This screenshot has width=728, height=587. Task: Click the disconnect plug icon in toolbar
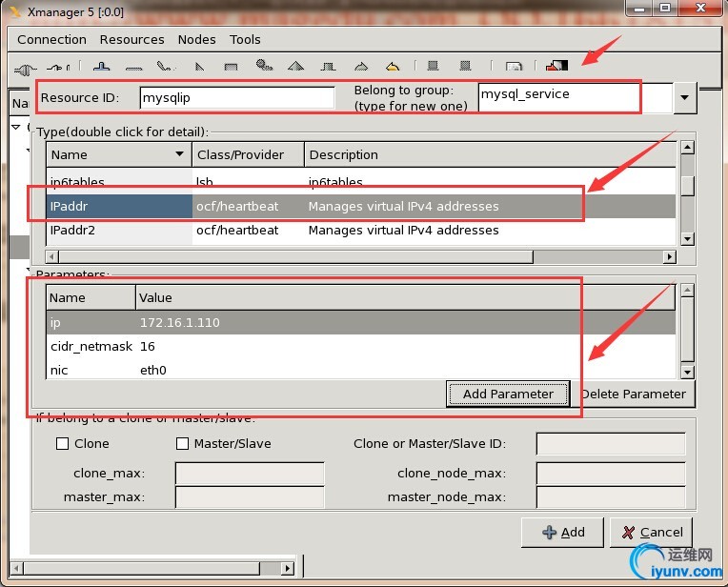point(58,68)
